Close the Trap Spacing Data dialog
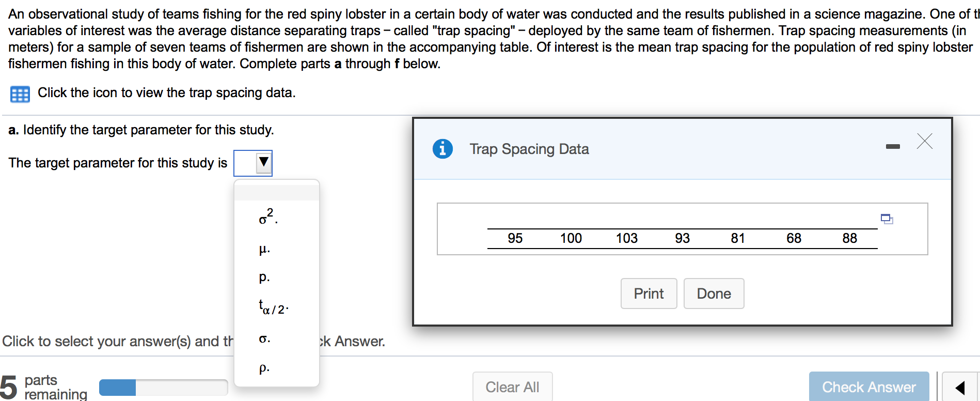The image size is (980, 401). coord(924,141)
